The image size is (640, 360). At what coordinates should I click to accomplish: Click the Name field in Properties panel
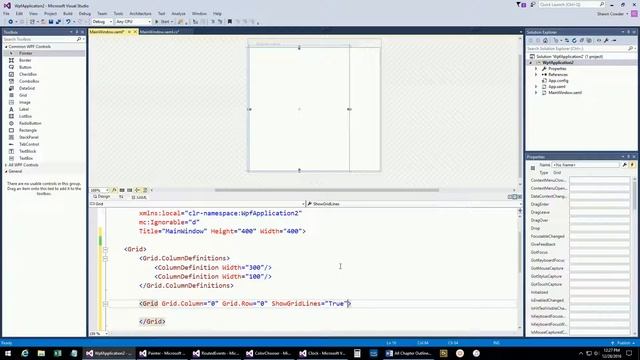click(586, 165)
